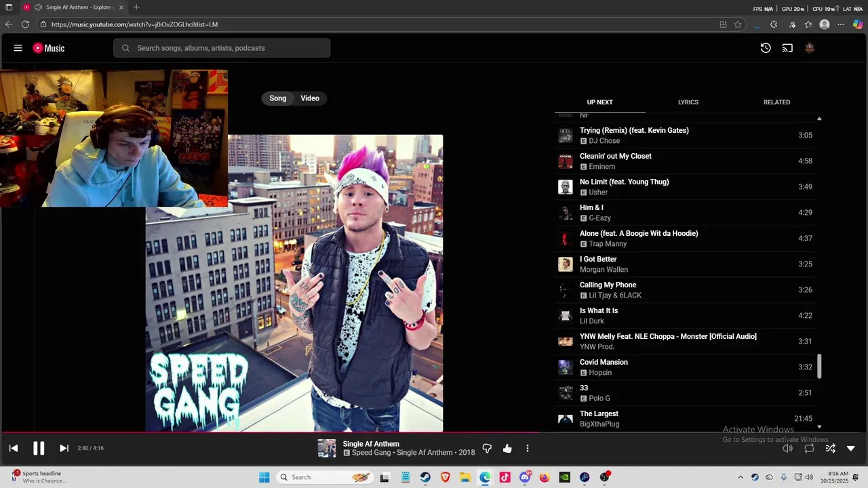Open the RELATED tab

777,102
